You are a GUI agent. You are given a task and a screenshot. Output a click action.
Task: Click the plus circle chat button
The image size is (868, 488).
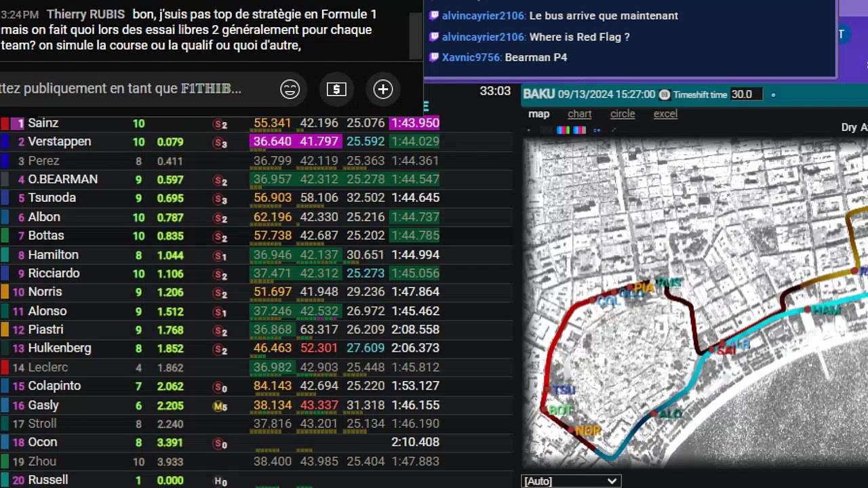click(x=383, y=89)
